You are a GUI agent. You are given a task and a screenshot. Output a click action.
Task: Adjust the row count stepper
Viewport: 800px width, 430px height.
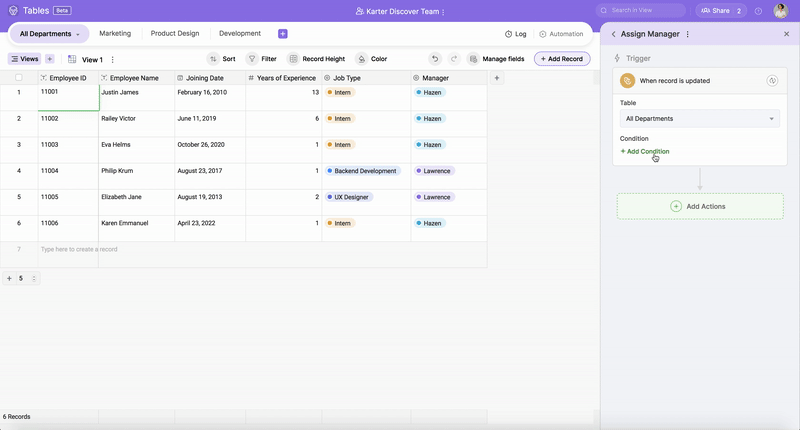34,279
